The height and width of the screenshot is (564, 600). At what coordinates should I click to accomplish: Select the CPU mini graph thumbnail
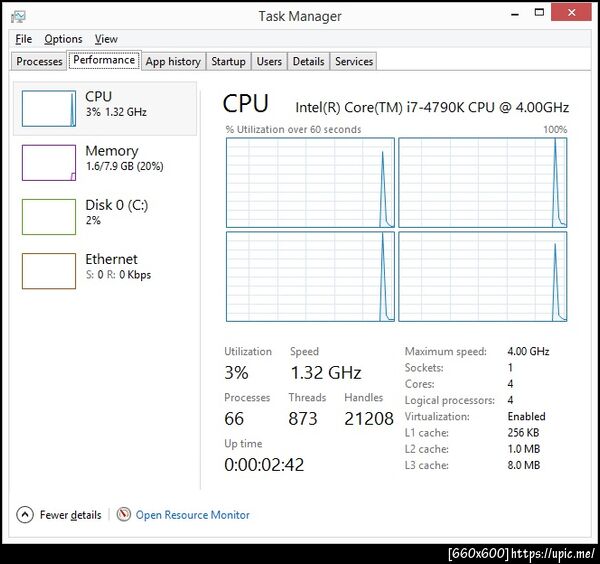pos(49,108)
